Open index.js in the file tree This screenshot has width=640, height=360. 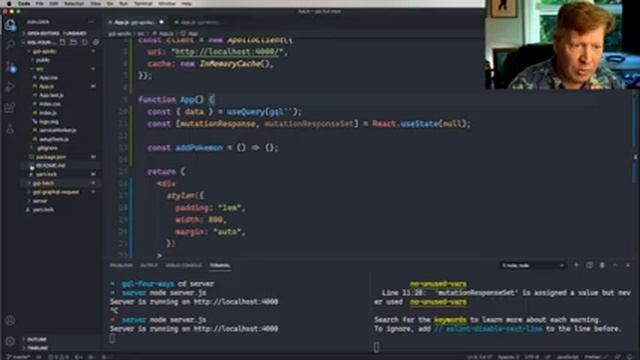tap(60, 113)
